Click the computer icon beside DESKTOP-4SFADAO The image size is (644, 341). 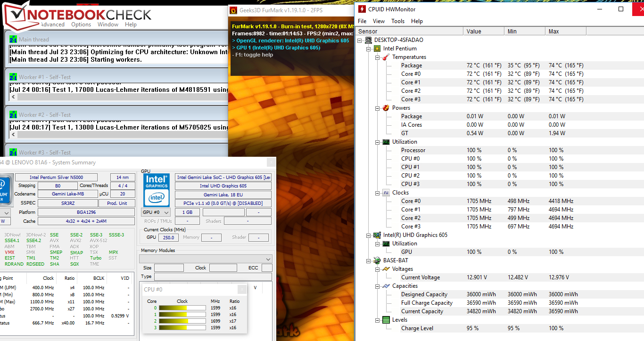pos(369,40)
